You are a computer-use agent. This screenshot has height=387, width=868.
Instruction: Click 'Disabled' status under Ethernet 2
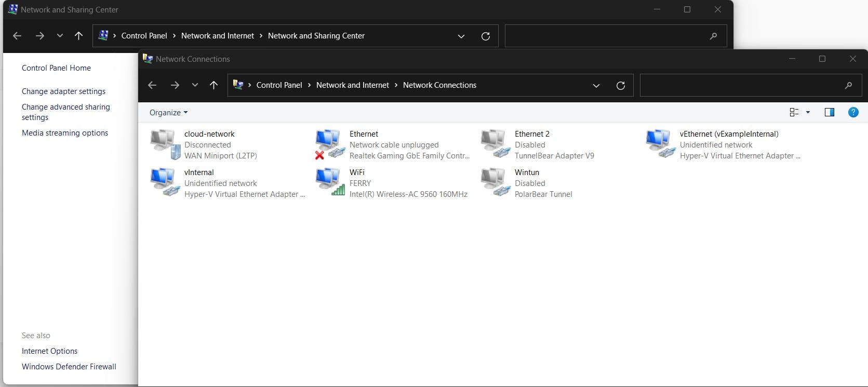point(530,145)
